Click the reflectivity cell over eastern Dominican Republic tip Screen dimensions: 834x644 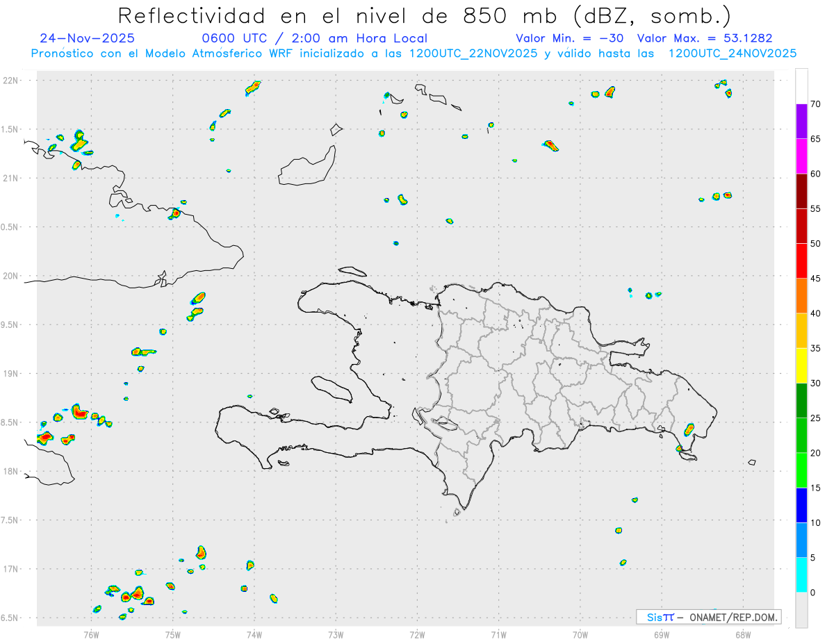click(689, 429)
